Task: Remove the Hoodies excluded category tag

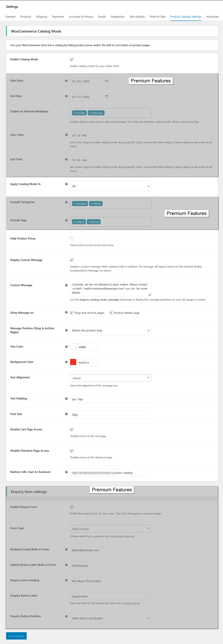Action: pos(74,204)
